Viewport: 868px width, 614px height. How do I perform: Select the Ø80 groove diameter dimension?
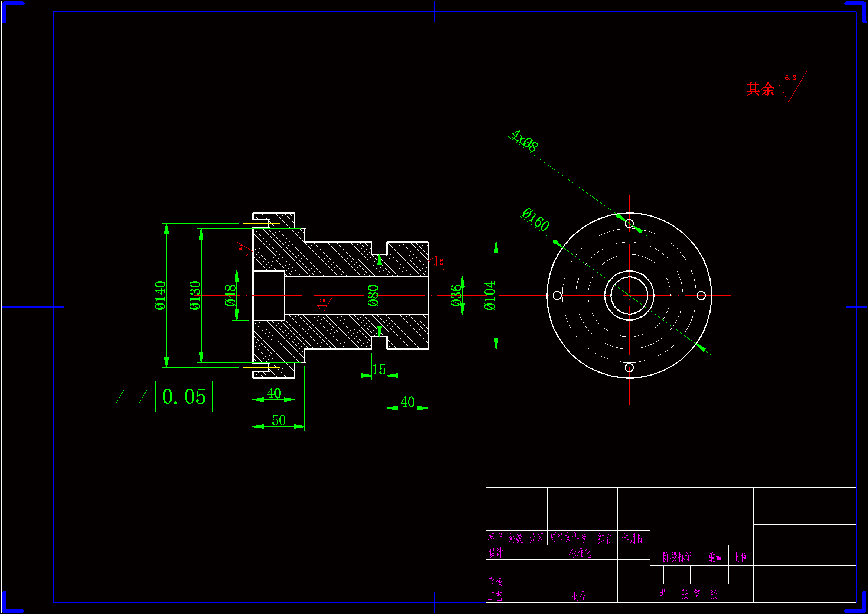(373, 295)
